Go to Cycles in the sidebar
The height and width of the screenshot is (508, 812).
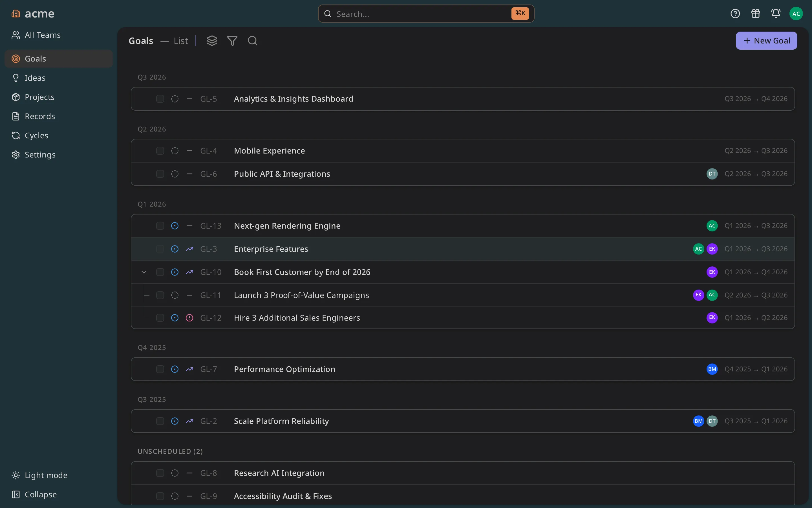click(x=59, y=135)
